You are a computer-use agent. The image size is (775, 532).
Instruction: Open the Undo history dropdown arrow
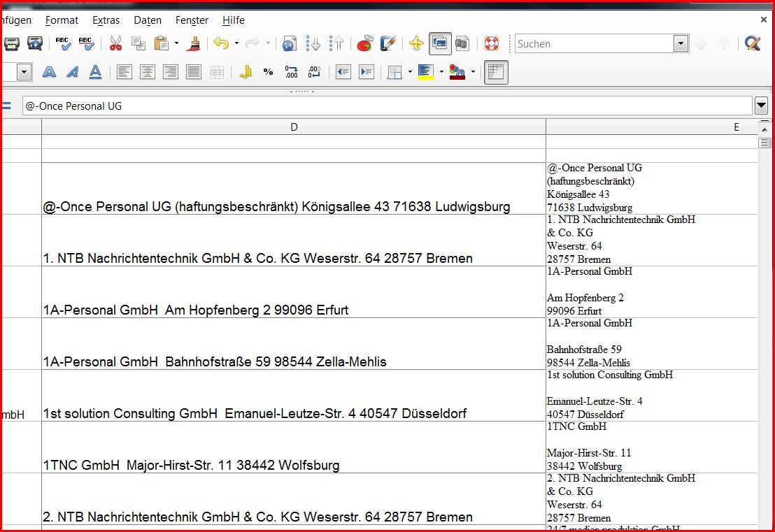236,43
